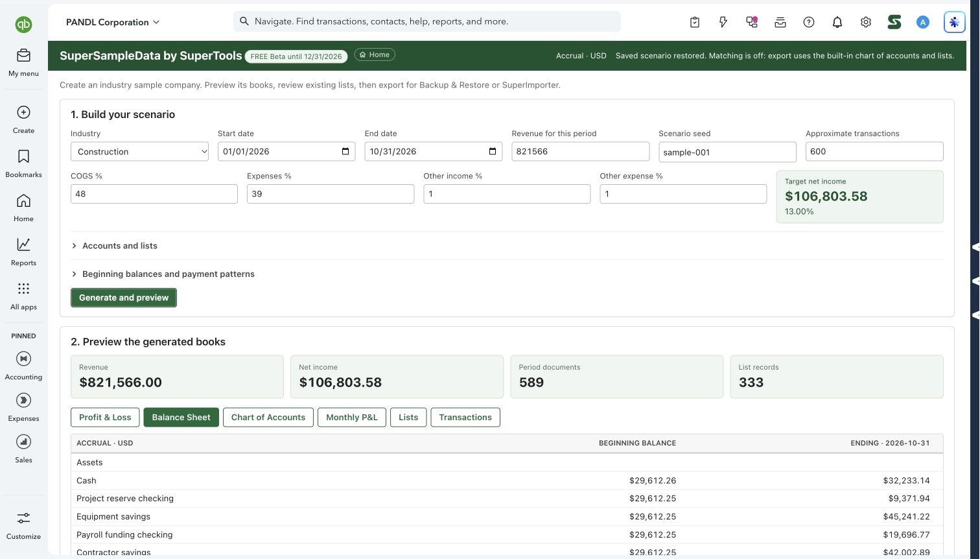The image size is (980, 559).
Task: Open Reports chart icon
Action: [23, 244]
